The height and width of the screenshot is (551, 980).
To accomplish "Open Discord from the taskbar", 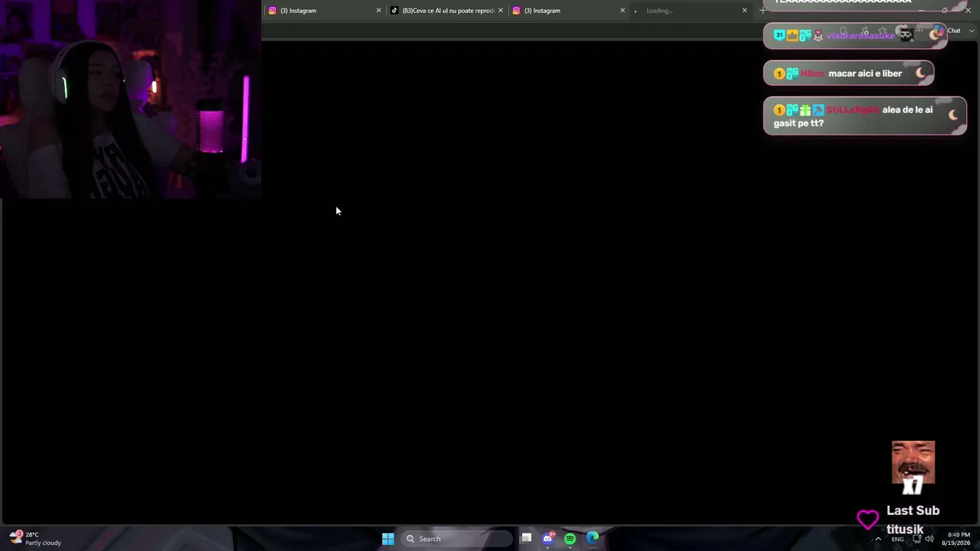I will (548, 539).
